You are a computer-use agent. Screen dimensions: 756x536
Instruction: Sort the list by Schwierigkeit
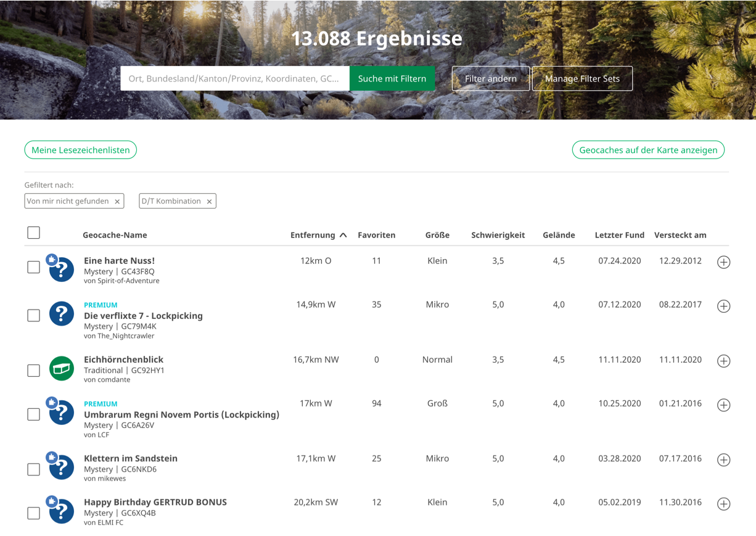point(498,235)
